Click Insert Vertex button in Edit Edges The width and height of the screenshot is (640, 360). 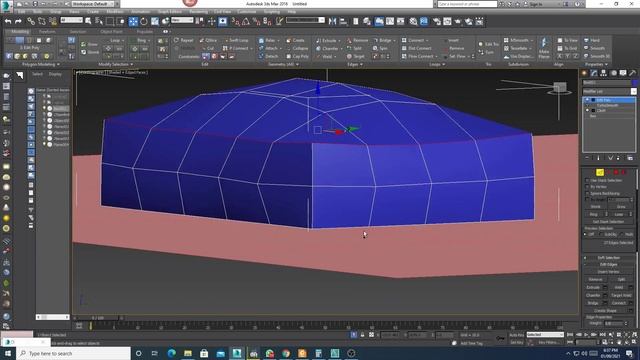click(608, 272)
